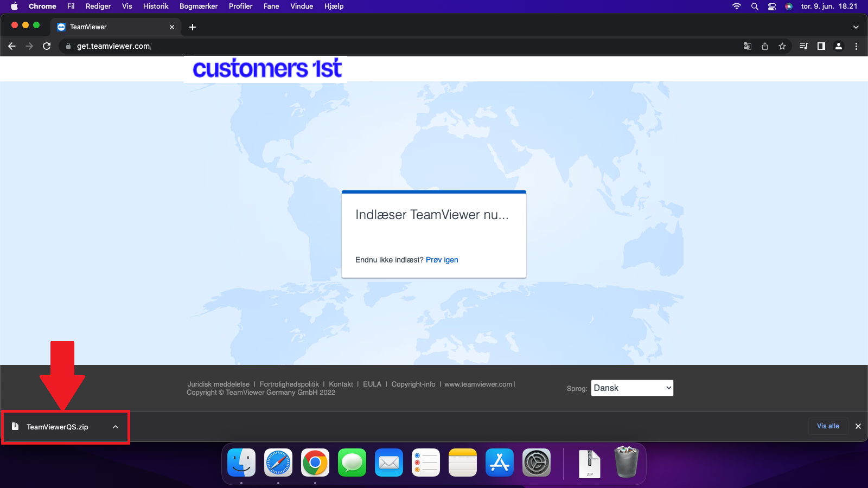Open System Preferences from the Dock

click(x=537, y=463)
